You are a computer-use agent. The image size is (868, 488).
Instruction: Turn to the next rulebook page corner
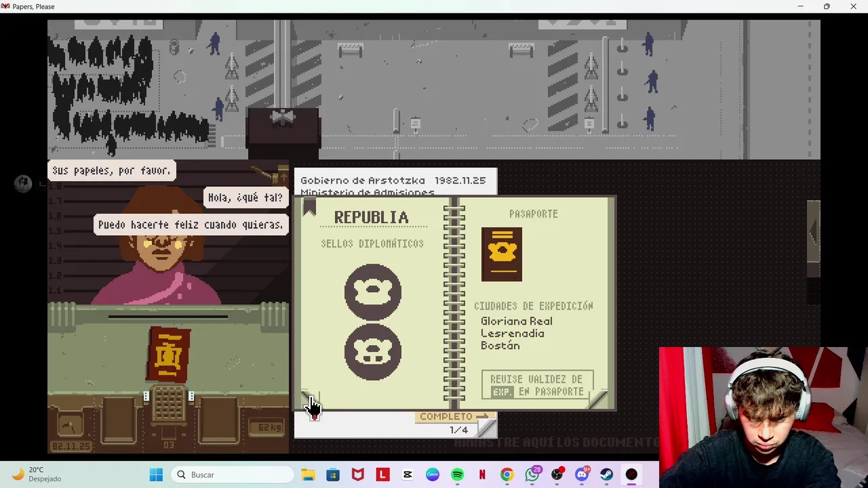(597, 400)
